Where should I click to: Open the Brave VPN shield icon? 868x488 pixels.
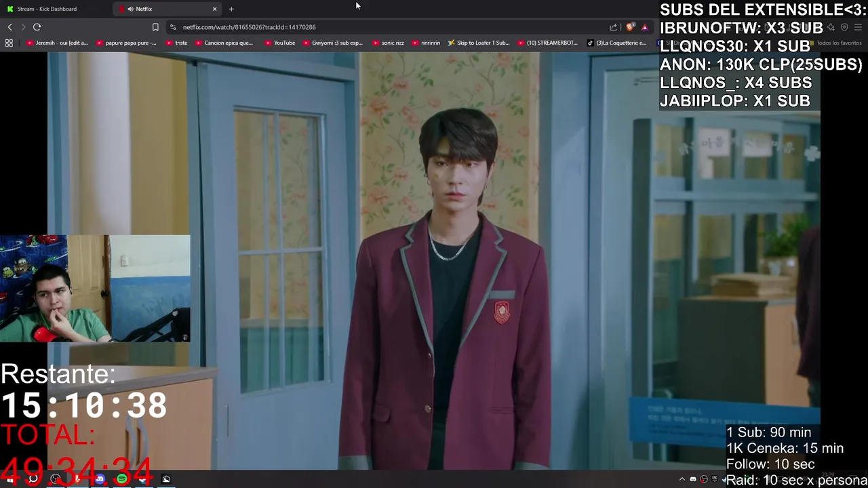click(844, 27)
